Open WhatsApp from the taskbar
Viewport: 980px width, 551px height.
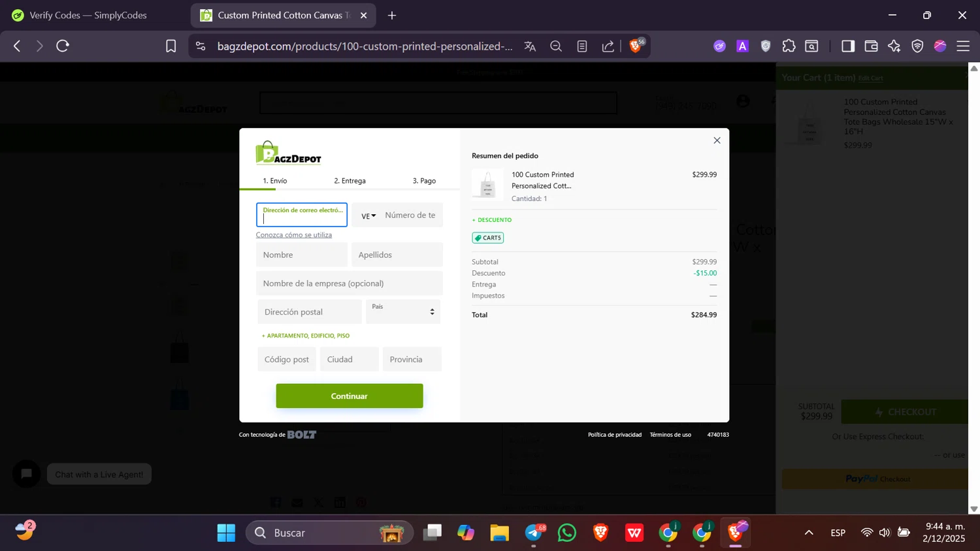pyautogui.click(x=567, y=533)
